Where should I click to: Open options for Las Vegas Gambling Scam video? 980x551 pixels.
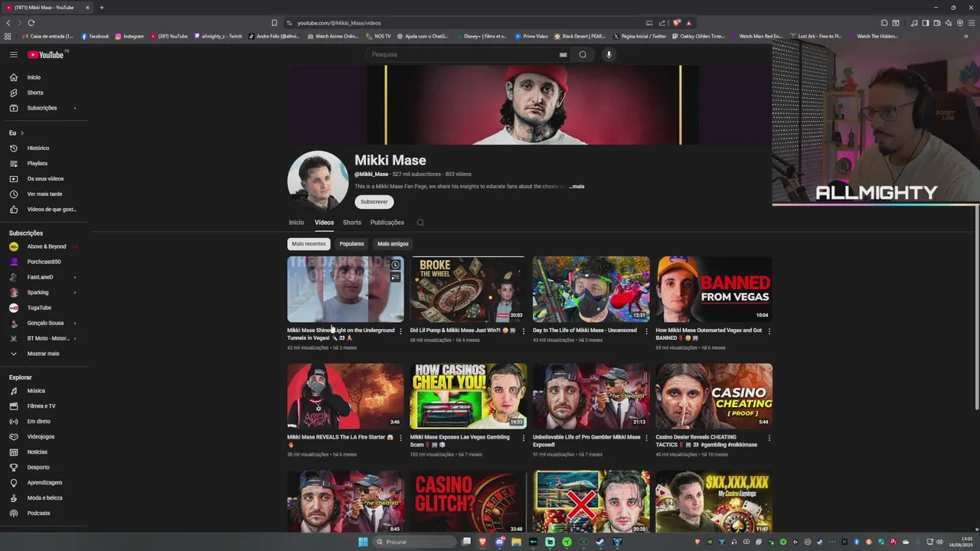point(524,439)
